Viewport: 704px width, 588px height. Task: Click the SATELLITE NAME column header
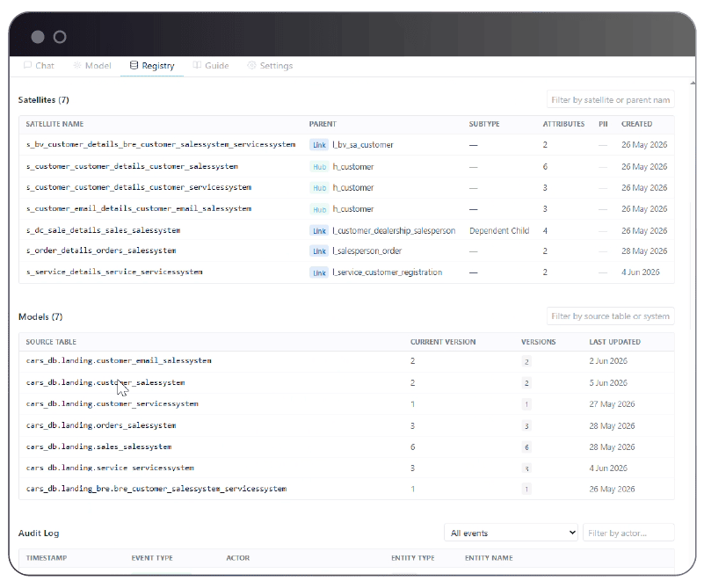54,124
